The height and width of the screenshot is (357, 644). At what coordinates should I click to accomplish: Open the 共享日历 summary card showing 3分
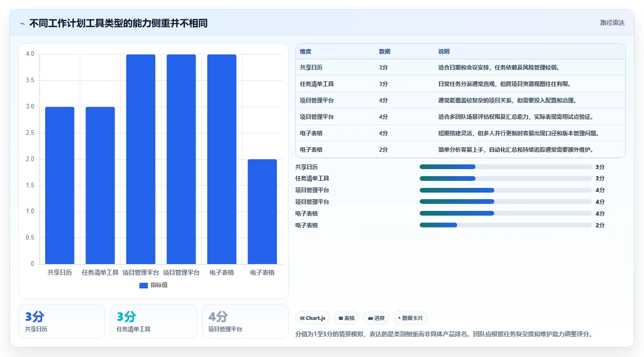(61, 321)
